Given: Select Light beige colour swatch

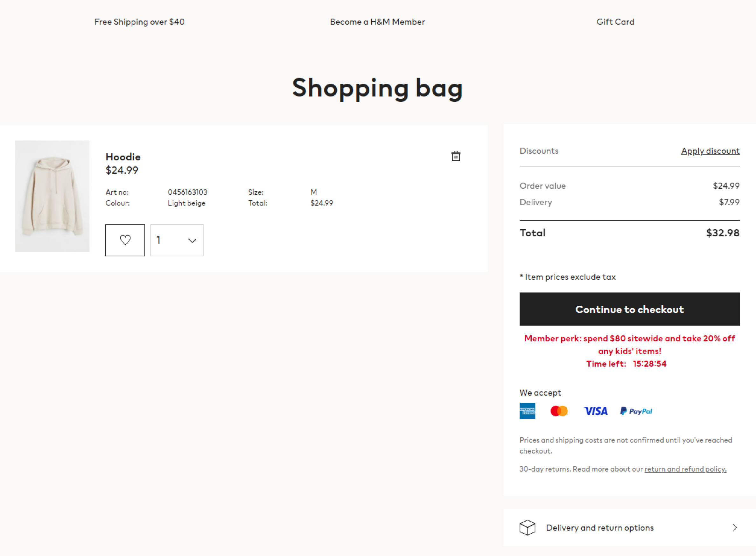Looking at the screenshot, I should 186,203.
